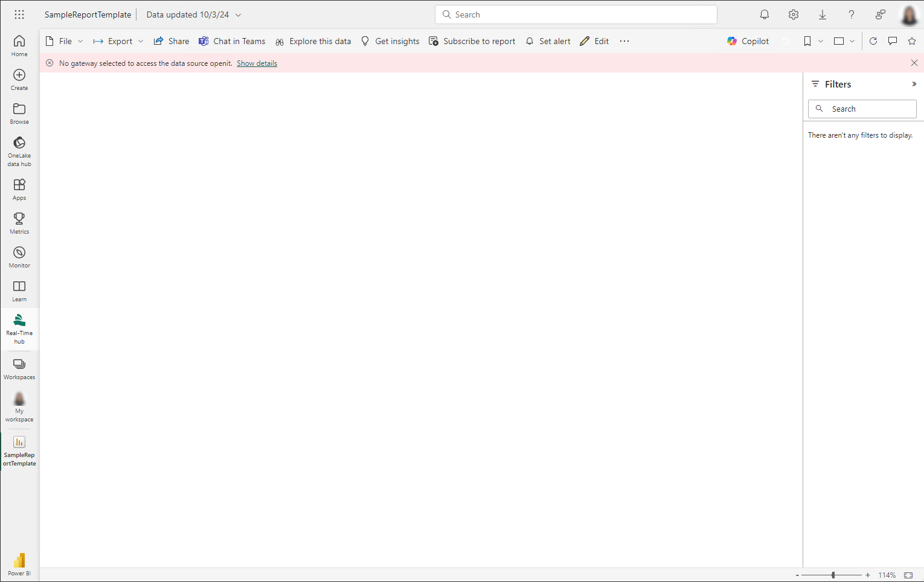Adjust the zoom level slider
The width and height of the screenshot is (924, 582).
tap(833, 575)
